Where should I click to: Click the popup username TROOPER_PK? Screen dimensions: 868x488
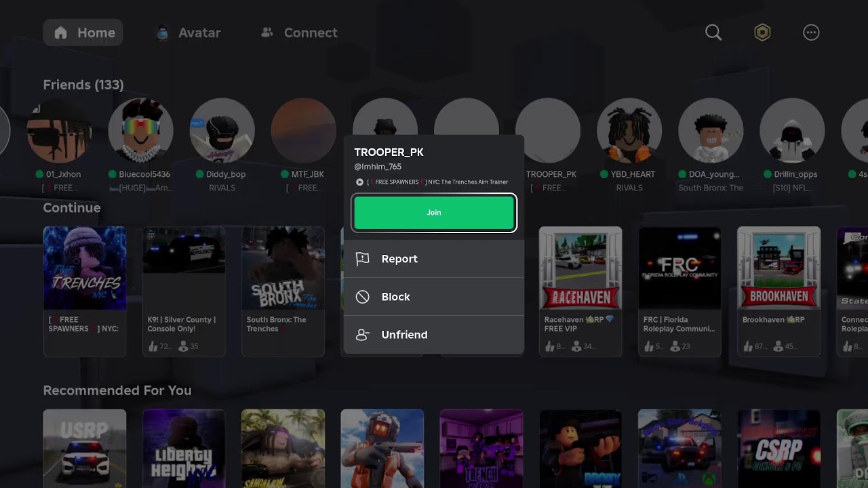(389, 152)
